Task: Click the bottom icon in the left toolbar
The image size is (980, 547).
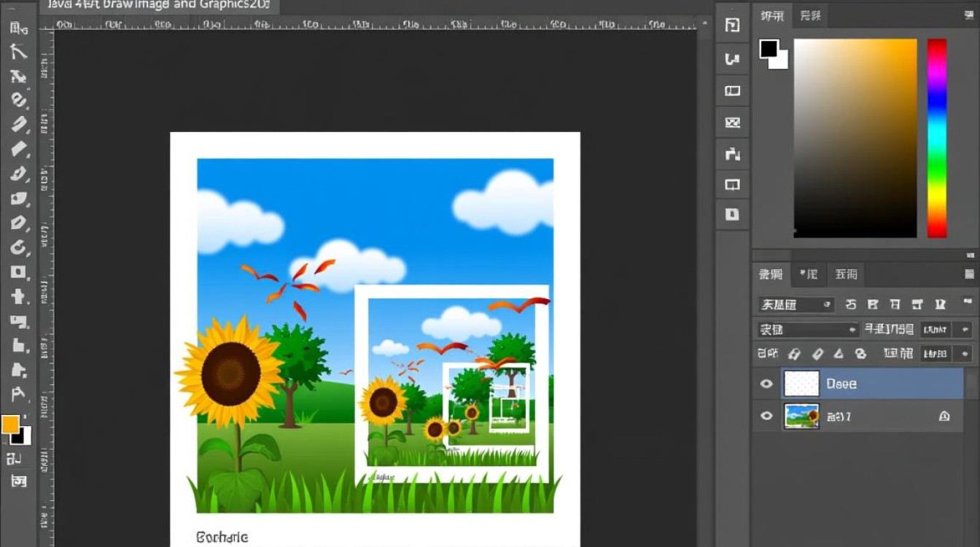Action: point(18,481)
